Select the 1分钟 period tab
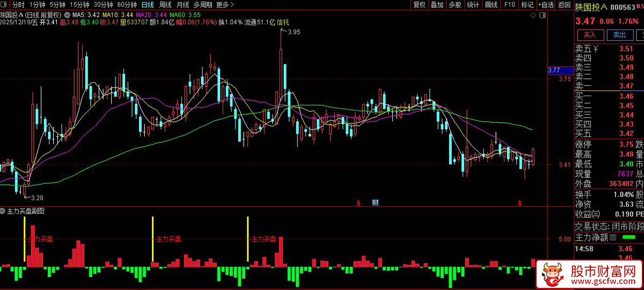 [38, 5]
